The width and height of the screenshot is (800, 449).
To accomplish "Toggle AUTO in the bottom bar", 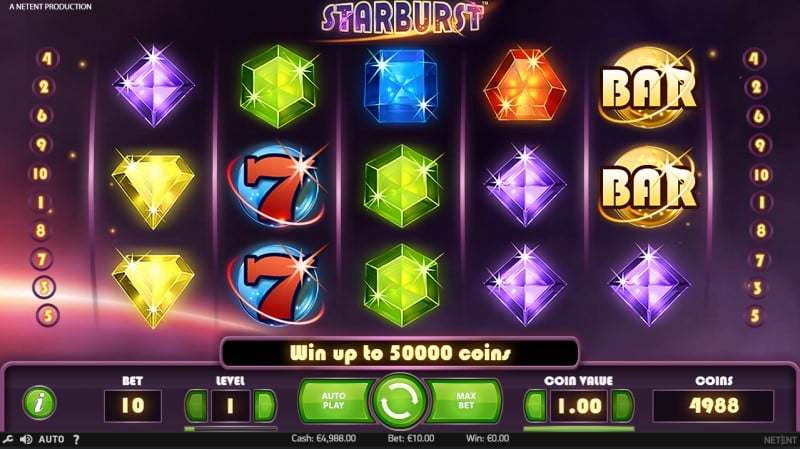I will pyautogui.click(x=52, y=439).
